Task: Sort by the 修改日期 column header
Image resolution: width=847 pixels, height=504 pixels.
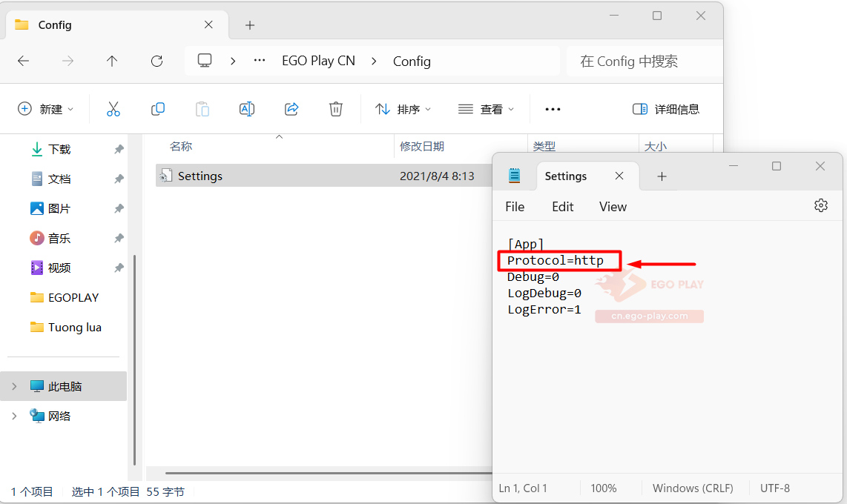Action: click(x=422, y=146)
